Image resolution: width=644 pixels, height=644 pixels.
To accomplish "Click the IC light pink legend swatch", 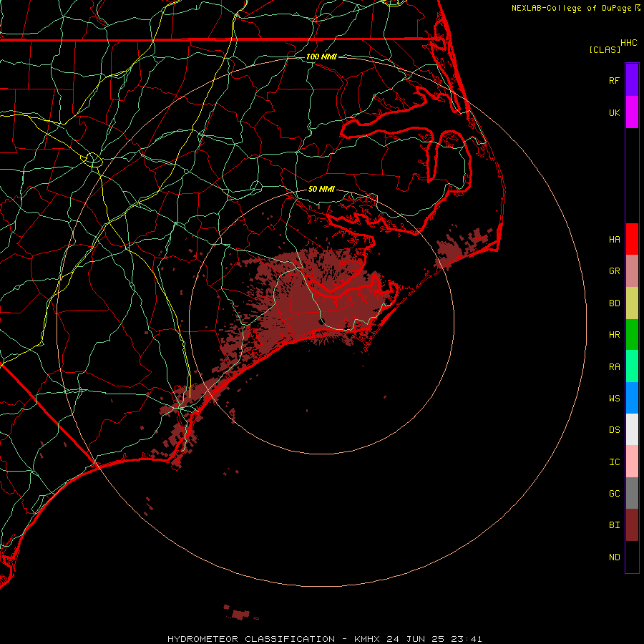I will pos(632,462).
